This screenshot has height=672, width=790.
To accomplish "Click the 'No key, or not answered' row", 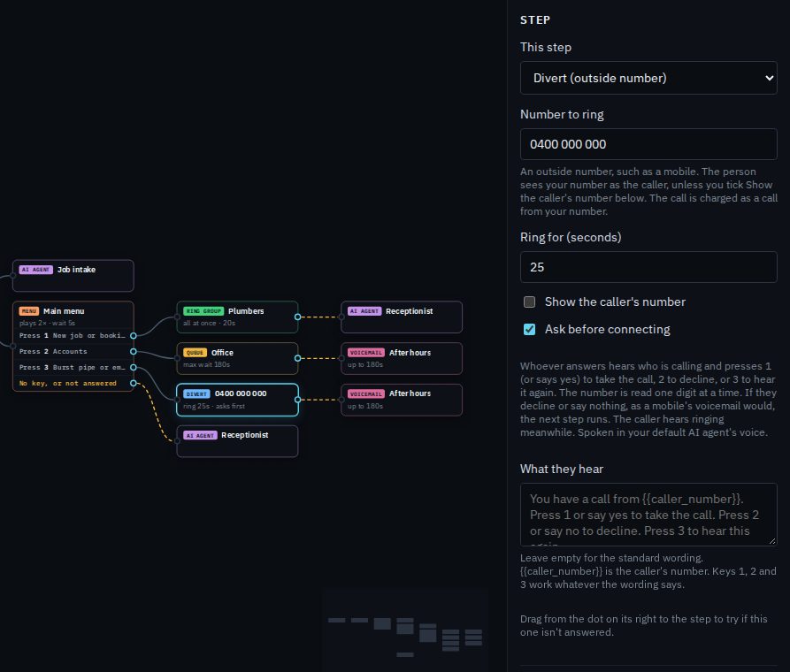I will tap(73, 384).
